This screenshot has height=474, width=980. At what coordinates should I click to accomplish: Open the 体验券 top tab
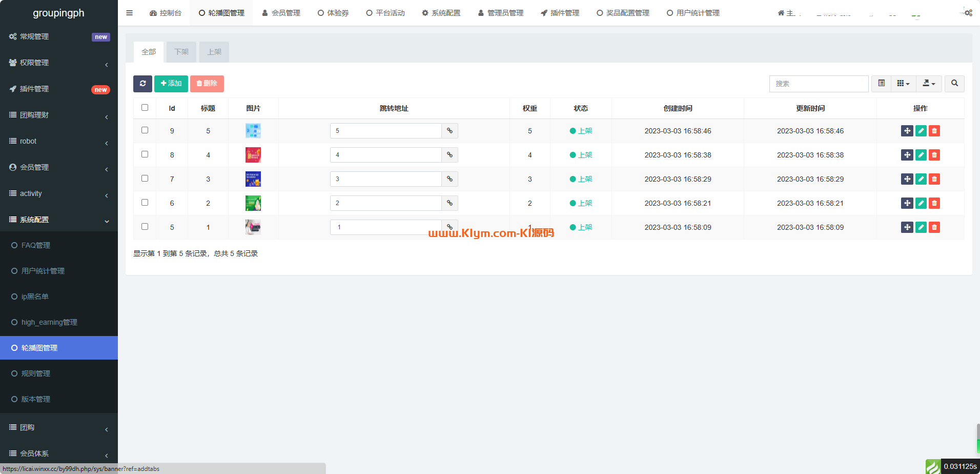pos(333,13)
